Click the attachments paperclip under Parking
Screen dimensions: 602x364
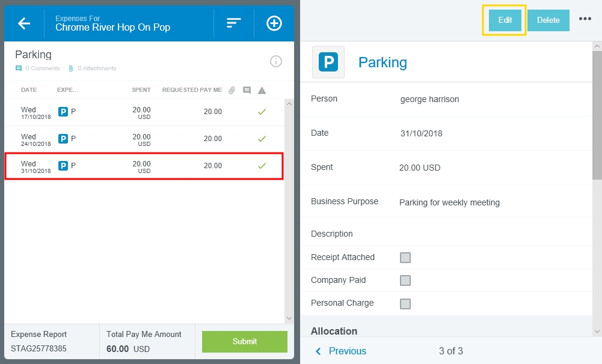click(x=70, y=68)
